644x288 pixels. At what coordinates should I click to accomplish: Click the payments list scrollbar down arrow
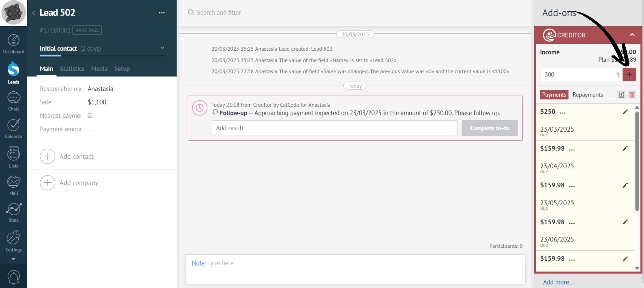pos(637,268)
